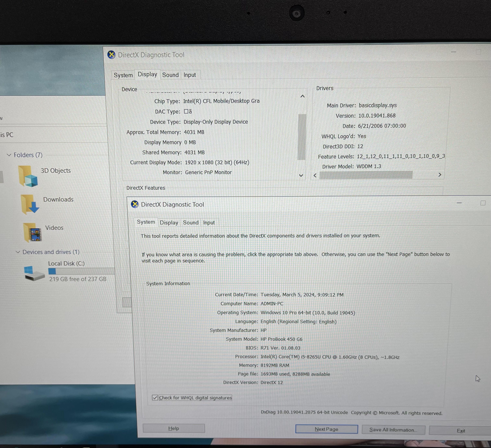The height and width of the screenshot is (448, 491).
Task: Open System tab in back DxDiag window
Action: tap(123, 75)
